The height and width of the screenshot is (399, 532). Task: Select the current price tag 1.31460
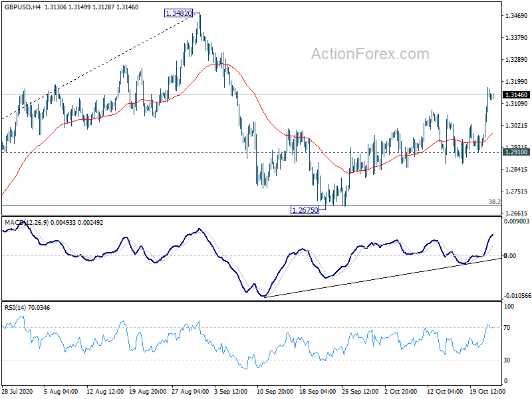516,95
